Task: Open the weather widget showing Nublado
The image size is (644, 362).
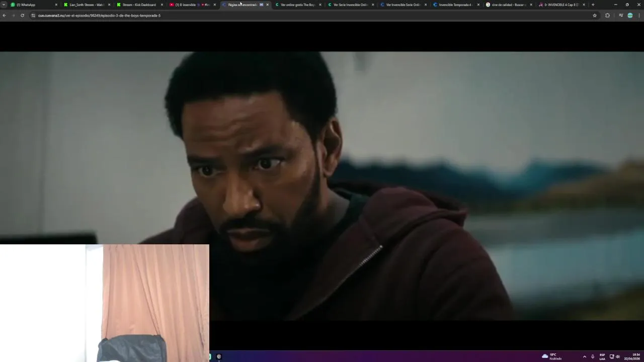Action: click(552, 356)
